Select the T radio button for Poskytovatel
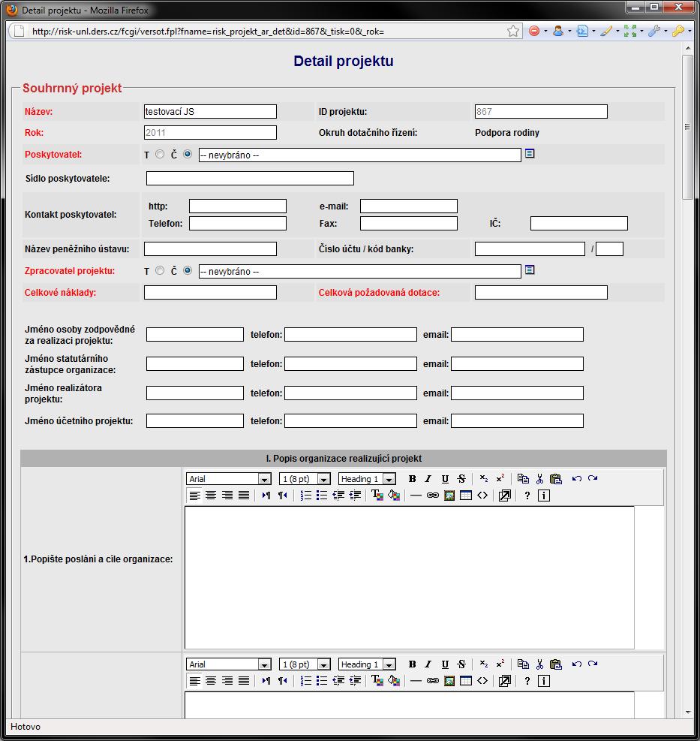This screenshot has height=741, width=700. (160, 154)
